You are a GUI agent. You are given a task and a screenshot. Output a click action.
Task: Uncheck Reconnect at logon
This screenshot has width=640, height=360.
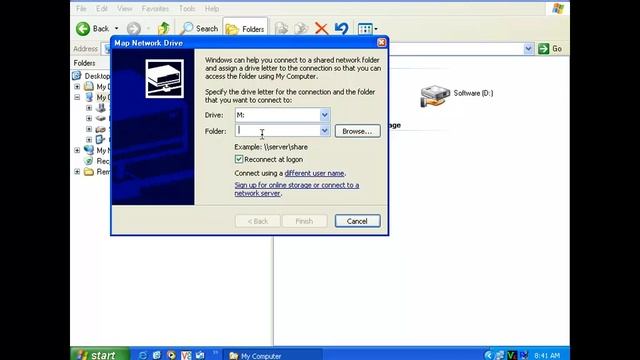pyautogui.click(x=239, y=159)
